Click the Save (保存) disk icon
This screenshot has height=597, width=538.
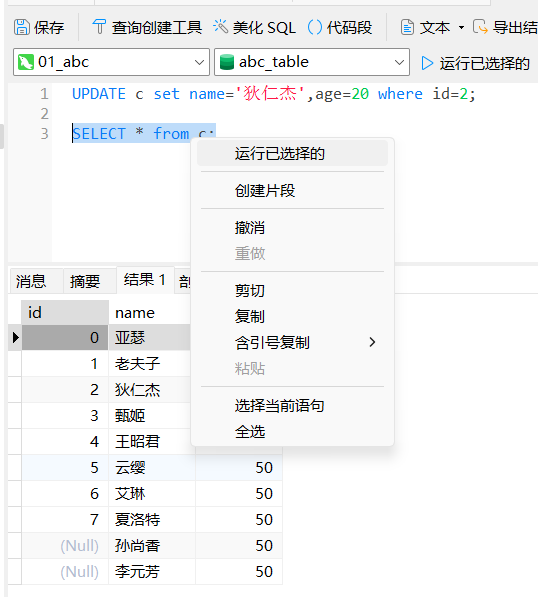pos(22,27)
